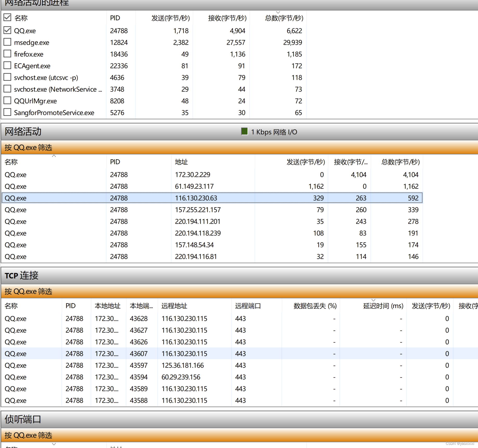Select network row with address 157.255.221.157

[x=212, y=210]
